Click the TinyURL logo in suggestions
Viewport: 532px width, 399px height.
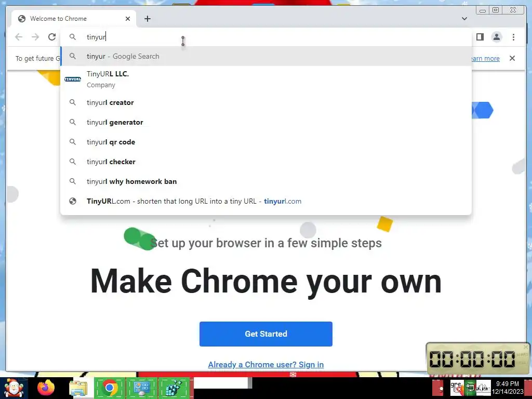click(x=73, y=79)
